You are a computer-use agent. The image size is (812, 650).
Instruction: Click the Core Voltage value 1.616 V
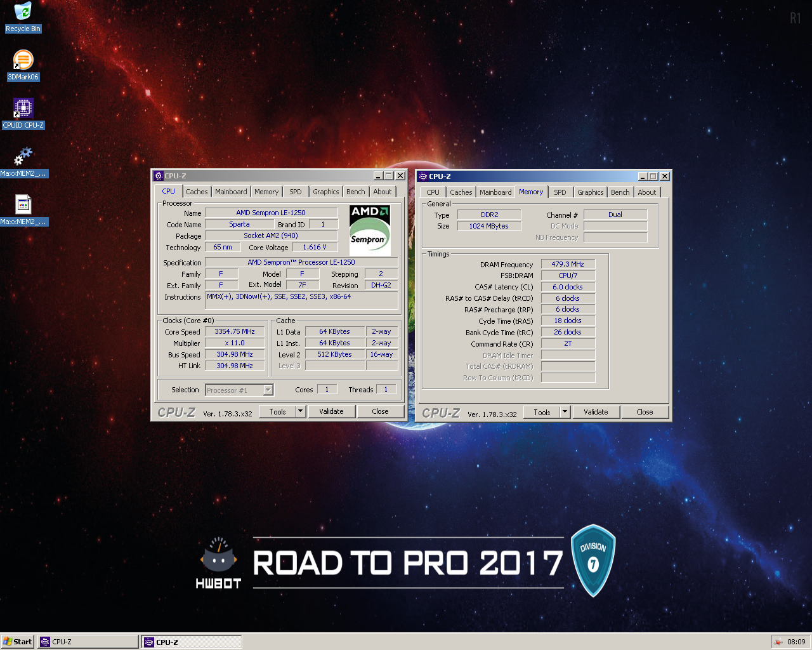pyautogui.click(x=315, y=247)
